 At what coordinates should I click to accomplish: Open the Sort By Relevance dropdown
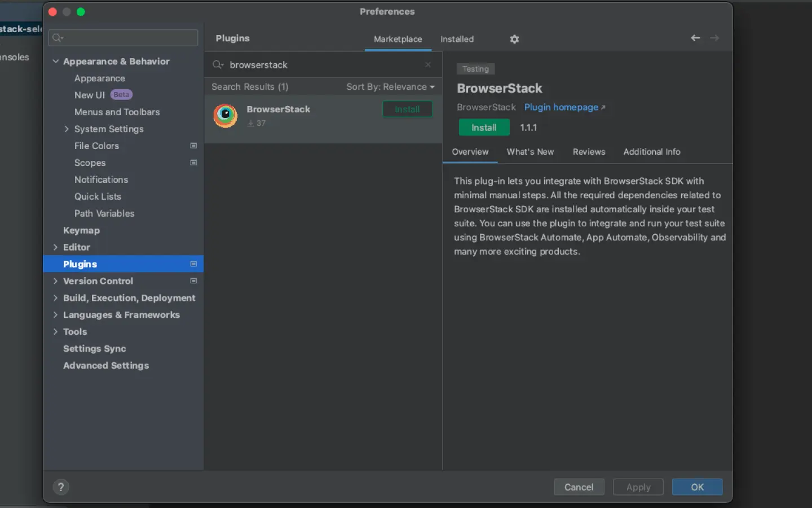click(390, 87)
